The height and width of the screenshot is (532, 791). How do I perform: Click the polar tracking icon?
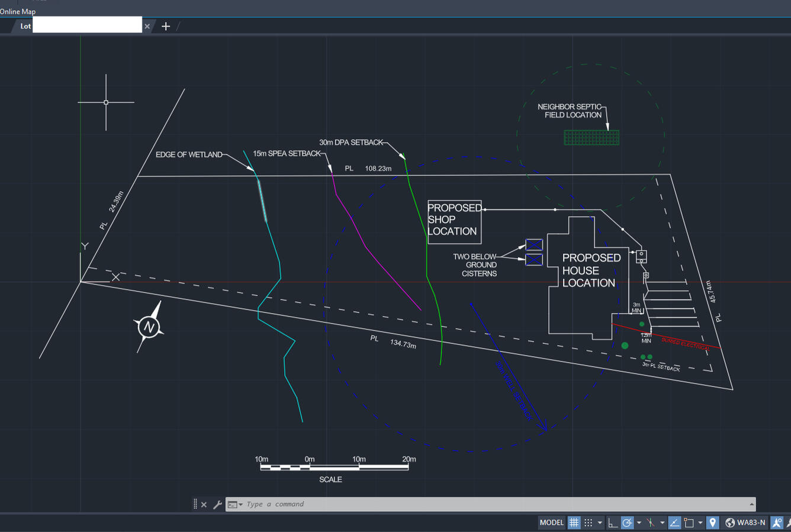(x=627, y=523)
